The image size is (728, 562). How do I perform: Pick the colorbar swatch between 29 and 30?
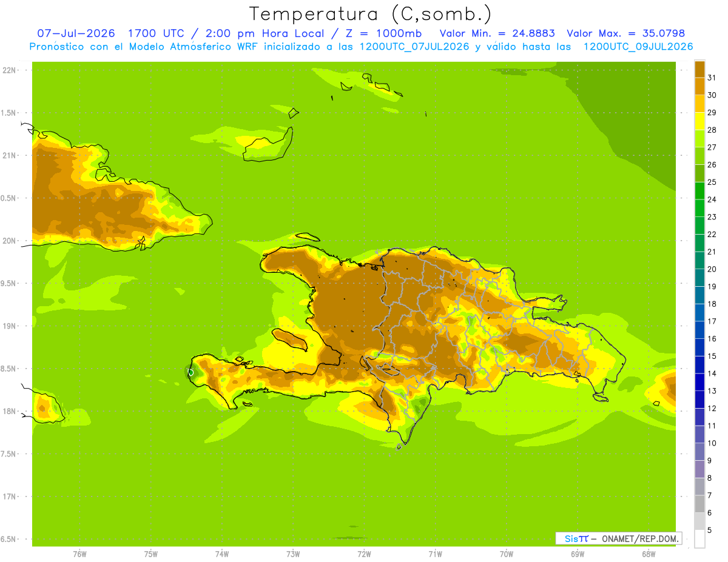[699, 104]
